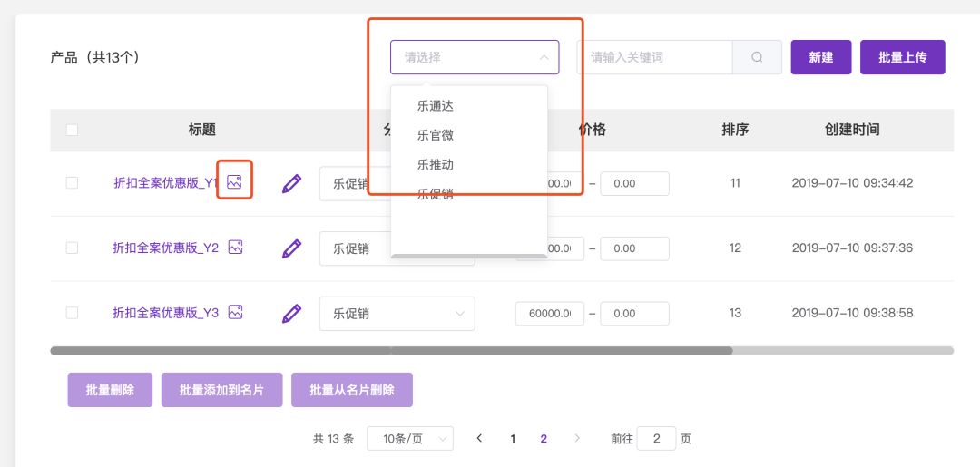Click pencil edit icon in Y2 row
Viewport: 980px width, 467px height.
click(x=291, y=248)
